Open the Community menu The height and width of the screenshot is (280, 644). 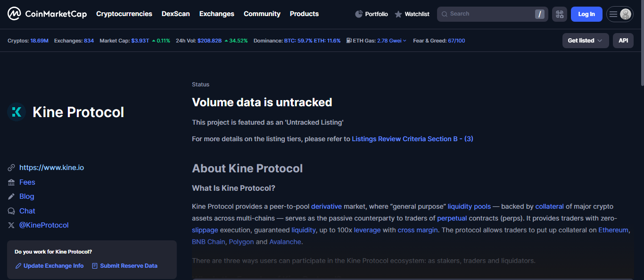tap(262, 14)
